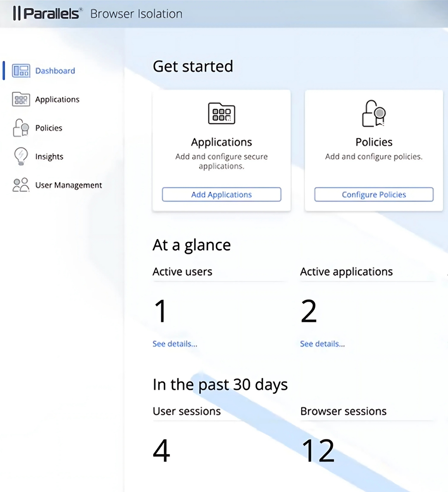Click the User Management people icon

21,185
